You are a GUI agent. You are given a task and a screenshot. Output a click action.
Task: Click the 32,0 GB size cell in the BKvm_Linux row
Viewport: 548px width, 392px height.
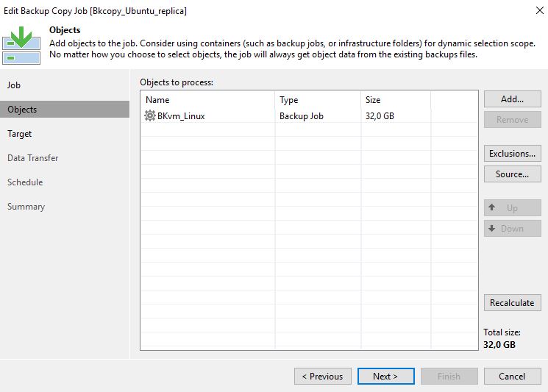[380, 116]
